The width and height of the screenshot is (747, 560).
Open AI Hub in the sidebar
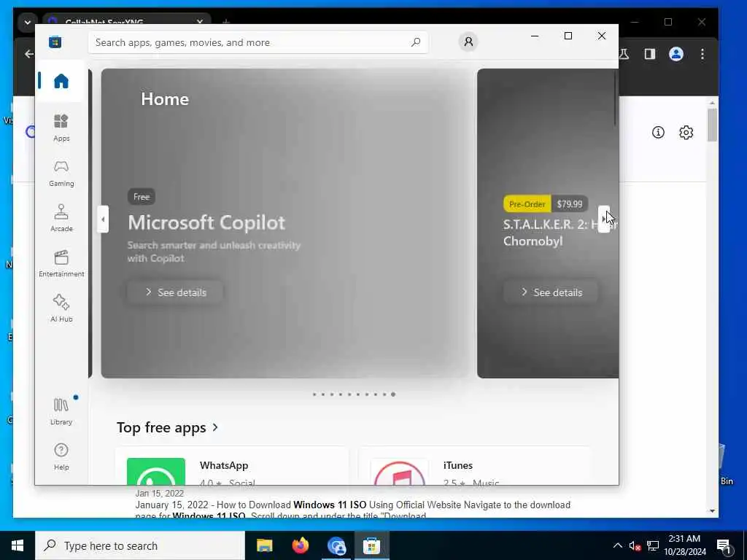61,308
